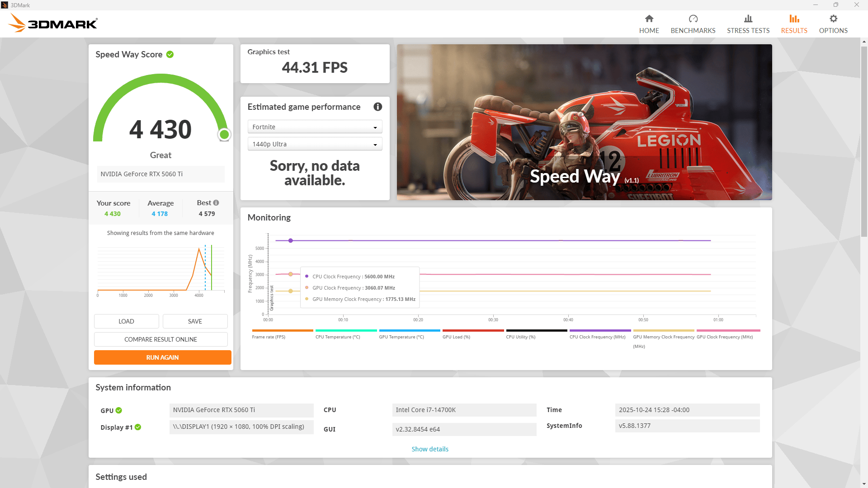The height and width of the screenshot is (488, 868).
Task: Click the 3DMark title bar app icon
Action: (x=5, y=5)
